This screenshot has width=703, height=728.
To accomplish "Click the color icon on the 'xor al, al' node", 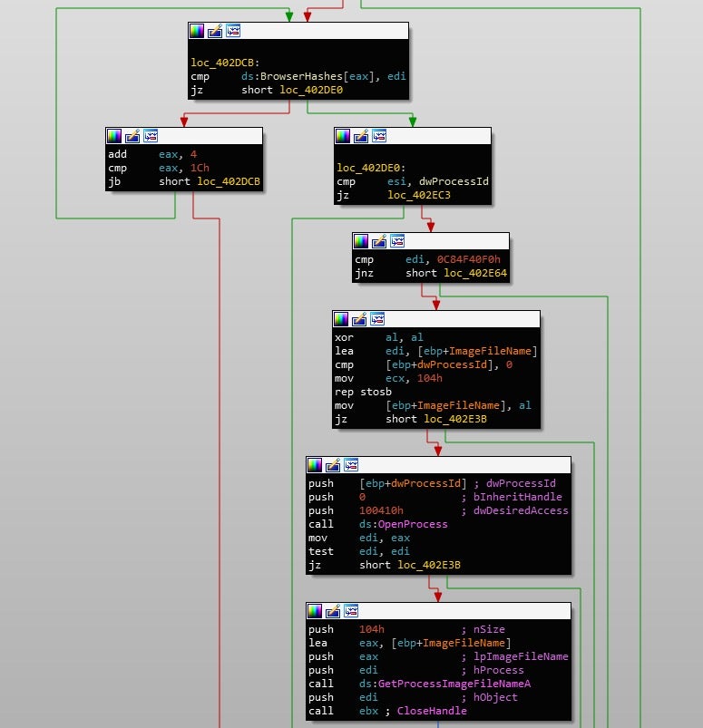I will [341, 319].
